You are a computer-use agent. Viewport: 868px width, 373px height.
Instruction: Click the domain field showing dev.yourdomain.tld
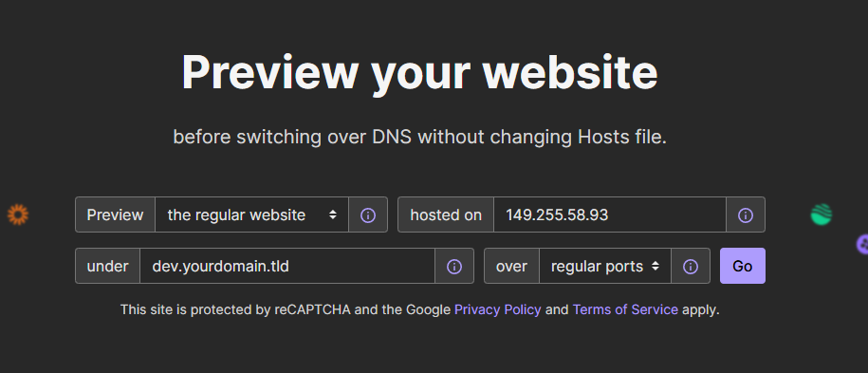point(287,266)
